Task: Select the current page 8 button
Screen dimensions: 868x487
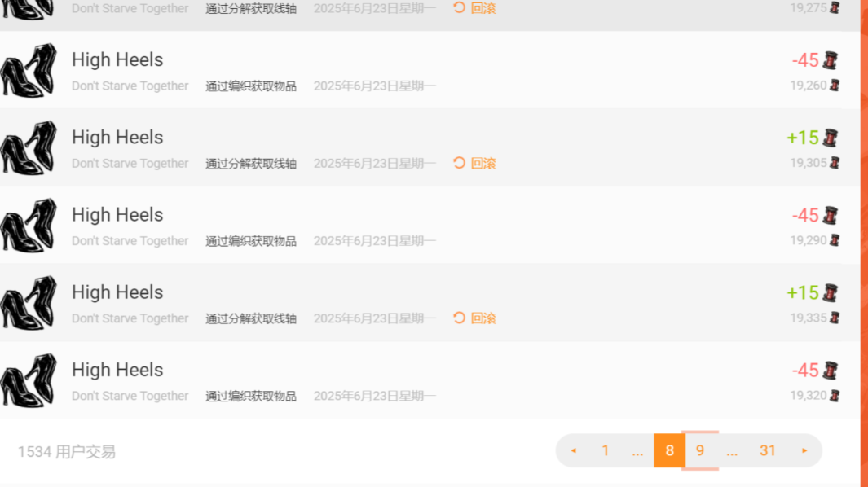Action: 669,450
